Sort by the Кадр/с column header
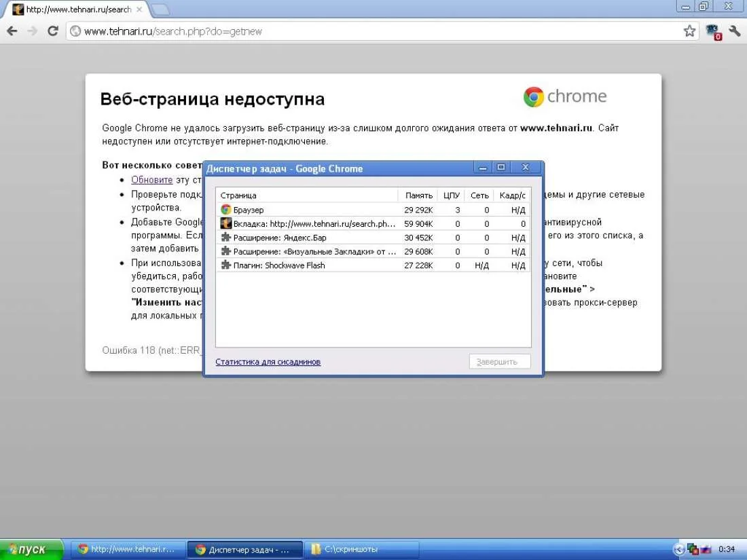Viewport: 747px width, 560px height. click(512, 195)
